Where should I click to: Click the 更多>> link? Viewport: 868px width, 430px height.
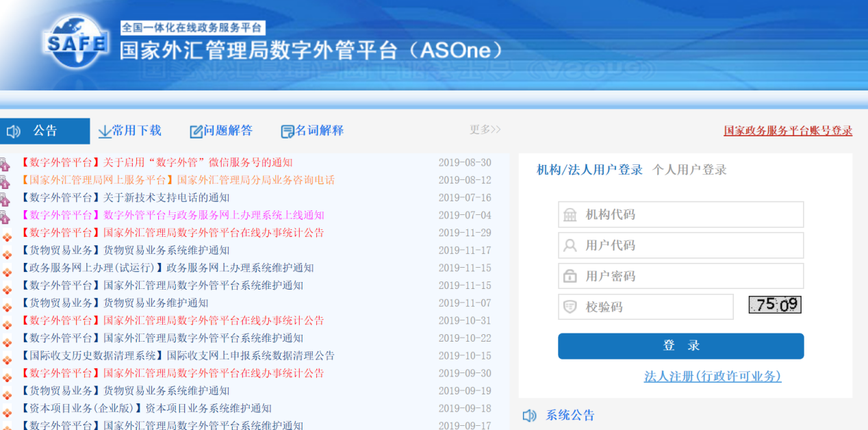[x=485, y=129]
